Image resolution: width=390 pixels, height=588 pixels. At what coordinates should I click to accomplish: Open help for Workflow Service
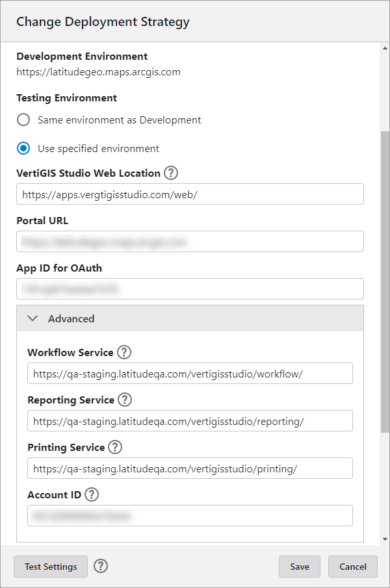pyautogui.click(x=124, y=352)
